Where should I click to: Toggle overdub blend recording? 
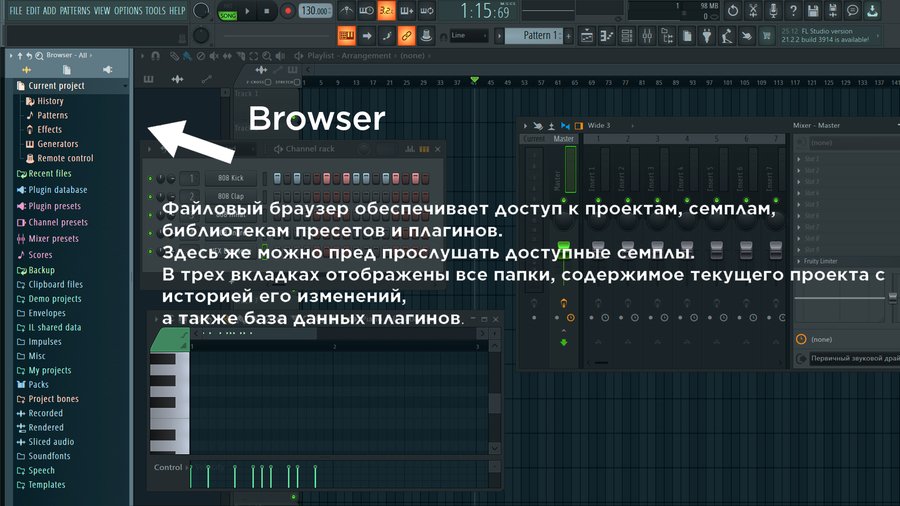coord(406,10)
